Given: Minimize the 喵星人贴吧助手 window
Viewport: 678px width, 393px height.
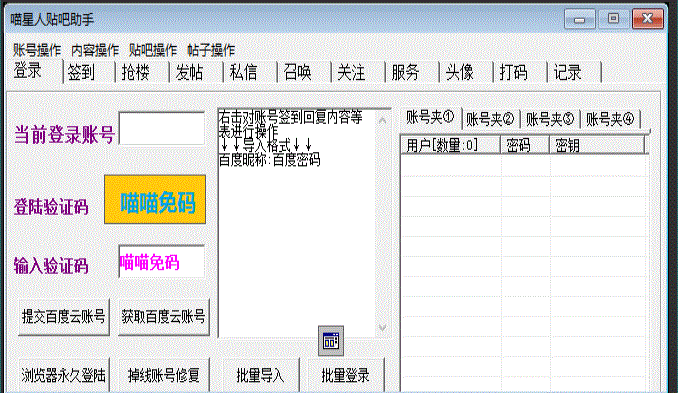Looking at the screenshot, I should (580, 19).
